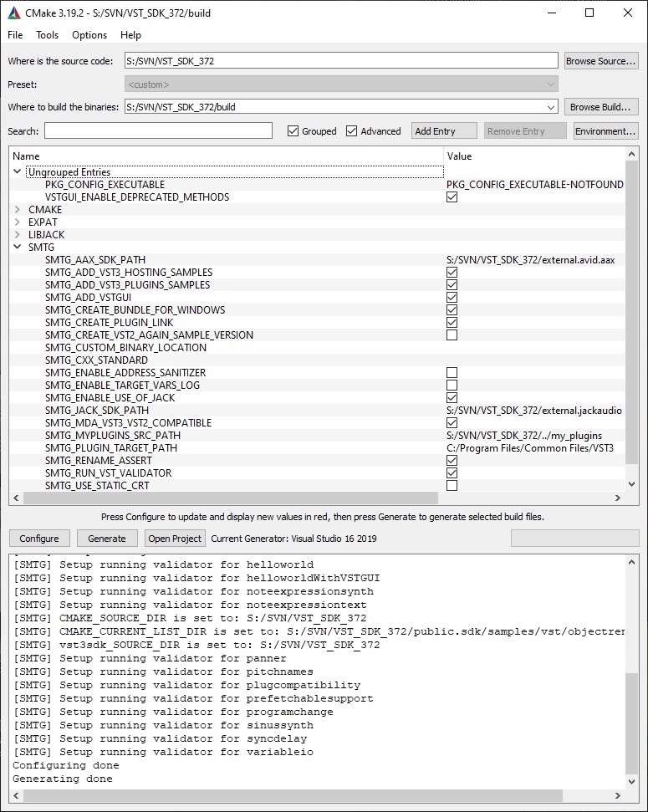Click the Add Entry button
The width and height of the screenshot is (648, 812).
tap(444, 131)
